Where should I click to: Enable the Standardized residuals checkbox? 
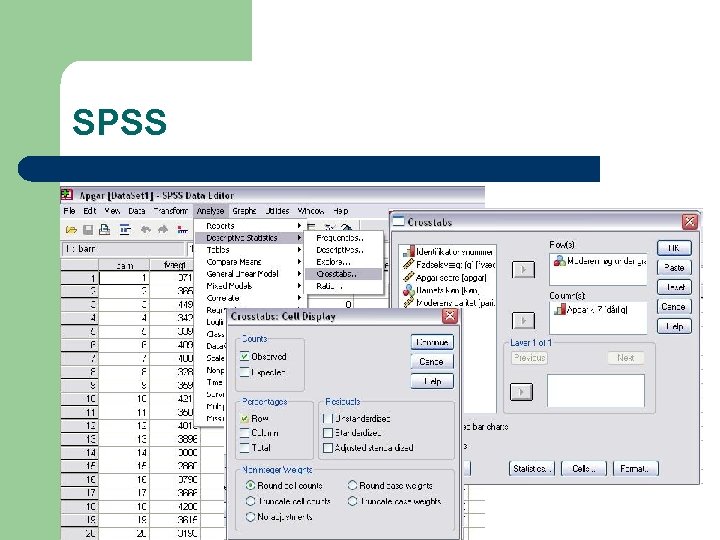[x=328, y=433]
